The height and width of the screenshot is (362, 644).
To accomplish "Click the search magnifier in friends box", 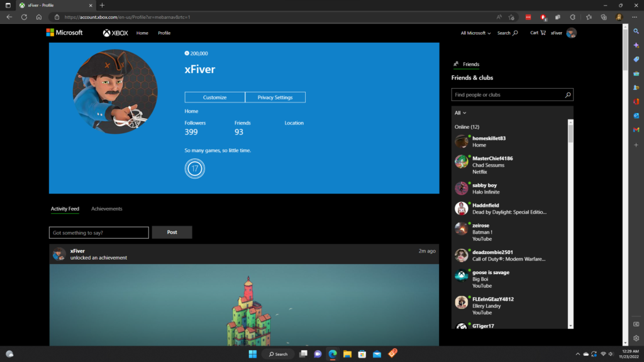I will (567, 95).
